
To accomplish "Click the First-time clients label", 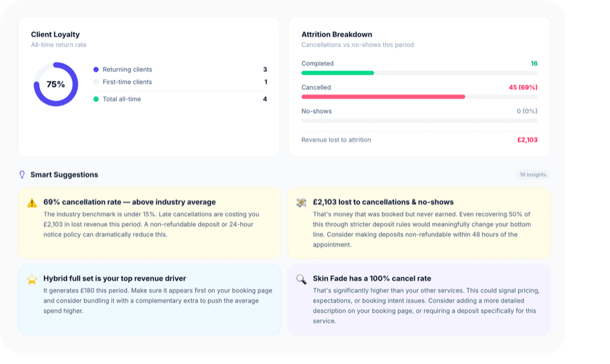I will pos(127,82).
